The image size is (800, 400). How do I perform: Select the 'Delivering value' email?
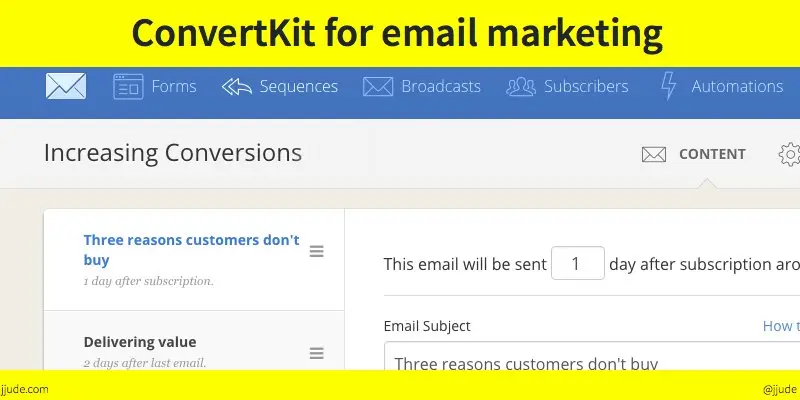[140, 342]
